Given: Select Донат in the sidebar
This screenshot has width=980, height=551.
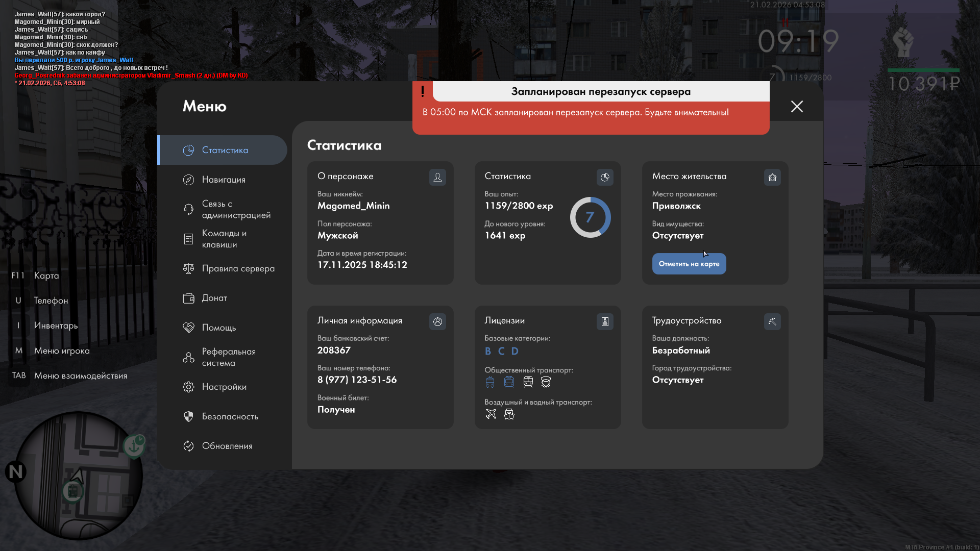Looking at the screenshot, I should 214,298.
